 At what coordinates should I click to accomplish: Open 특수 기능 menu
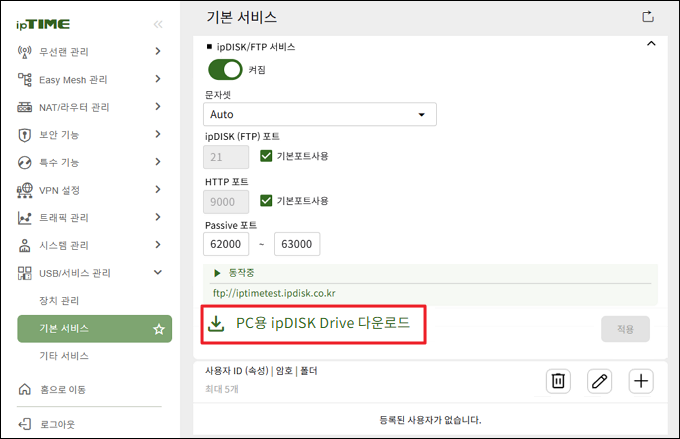pyautogui.click(x=59, y=163)
